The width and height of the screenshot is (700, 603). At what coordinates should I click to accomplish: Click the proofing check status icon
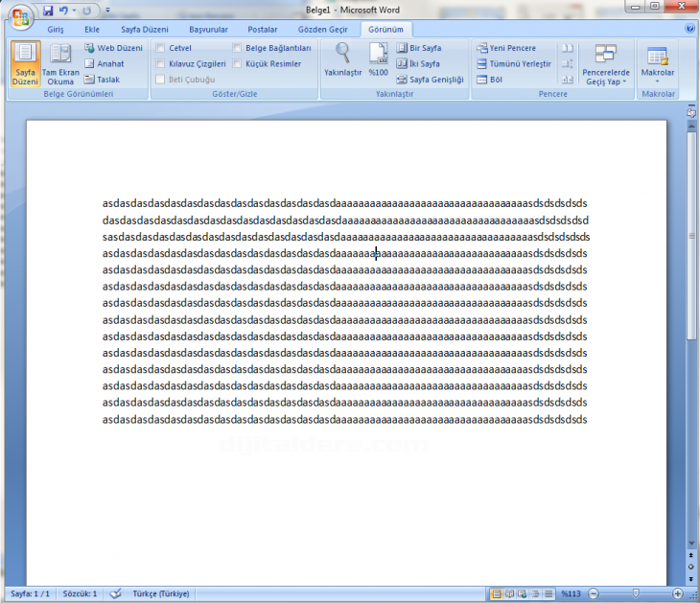pyautogui.click(x=116, y=593)
